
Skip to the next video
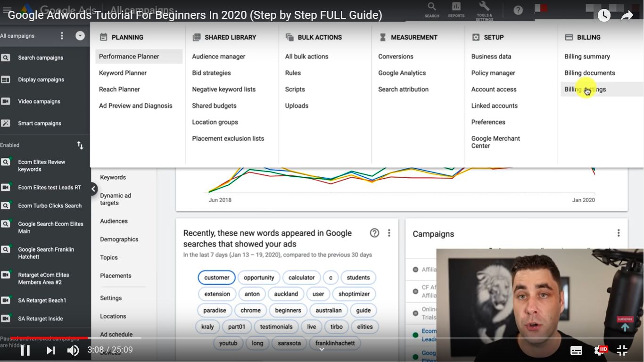50,350
